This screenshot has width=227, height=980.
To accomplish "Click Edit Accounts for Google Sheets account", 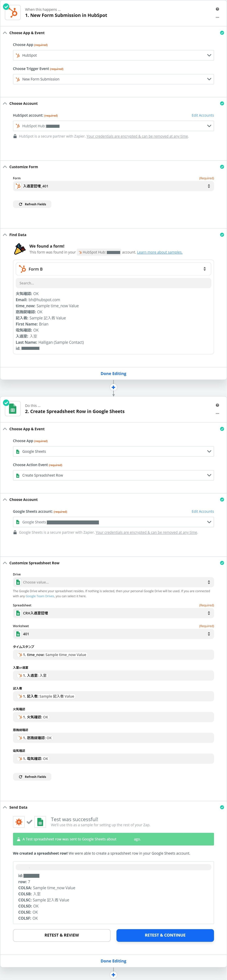I will [203, 511].
